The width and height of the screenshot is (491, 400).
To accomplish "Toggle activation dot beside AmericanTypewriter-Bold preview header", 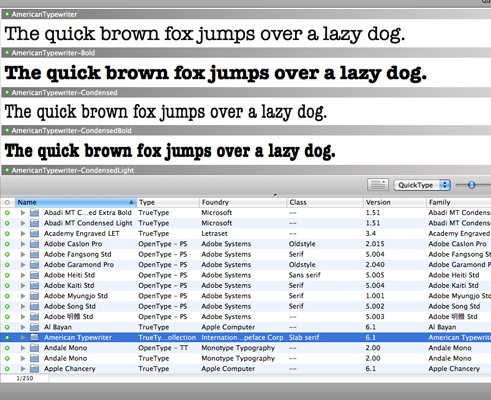I will tap(7, 53).
